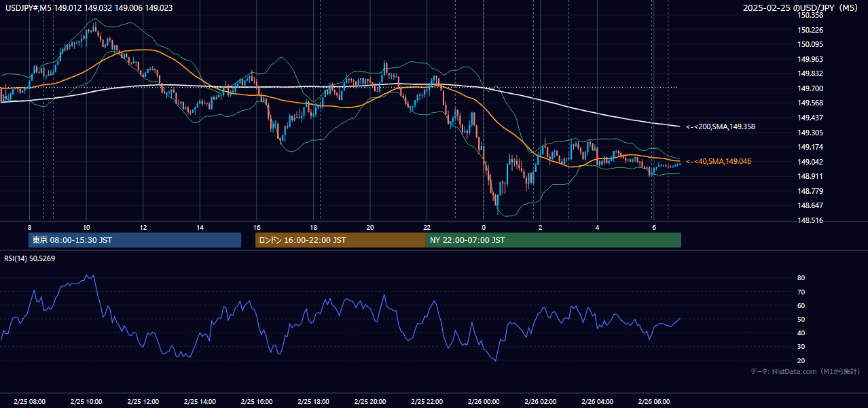Screen dimensions: 868x408
Task: Click hour label 8 under price chart
Action: click(x=29, y=227)
